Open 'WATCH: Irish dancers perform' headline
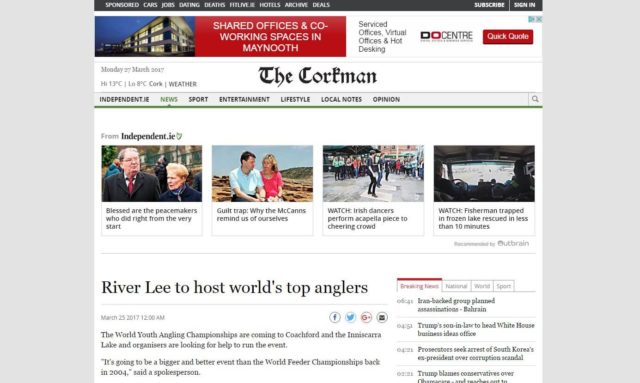The image size is (640, 383). pos(367,218)
